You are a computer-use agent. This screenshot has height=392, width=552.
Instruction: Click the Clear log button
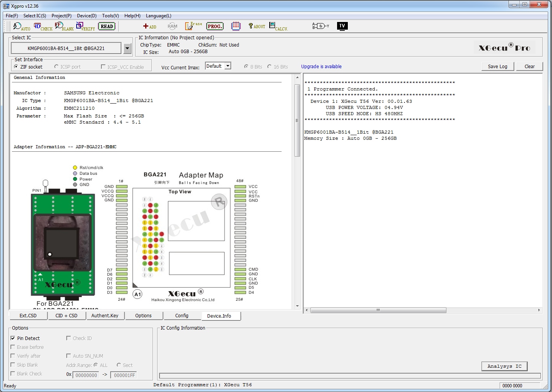pos(530,67)
